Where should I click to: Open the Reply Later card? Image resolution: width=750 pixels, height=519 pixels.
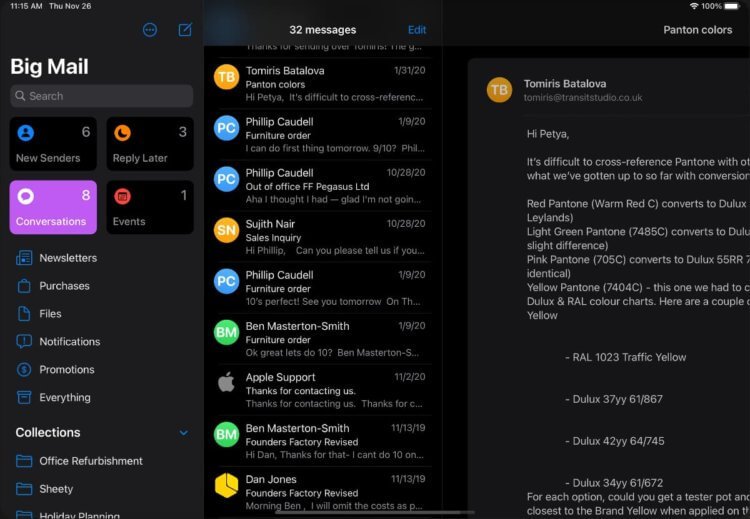[x=150, y=144]
